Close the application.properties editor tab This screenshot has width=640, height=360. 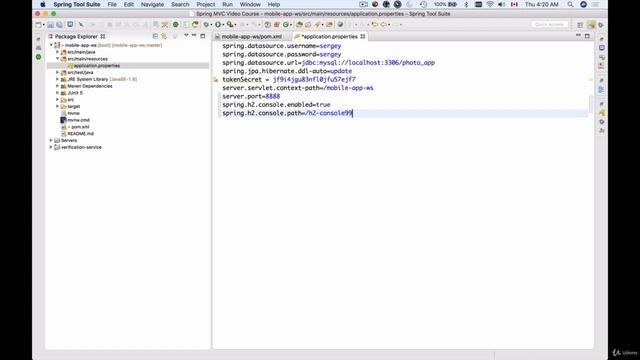pyautogui.click(x=362, y=36)
